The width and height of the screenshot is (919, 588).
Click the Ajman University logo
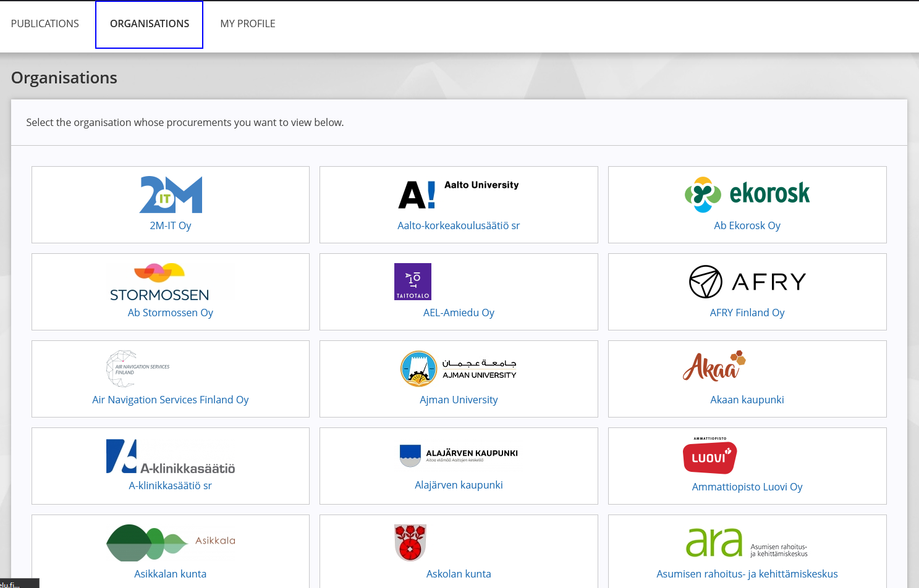(x=459, y=369)
